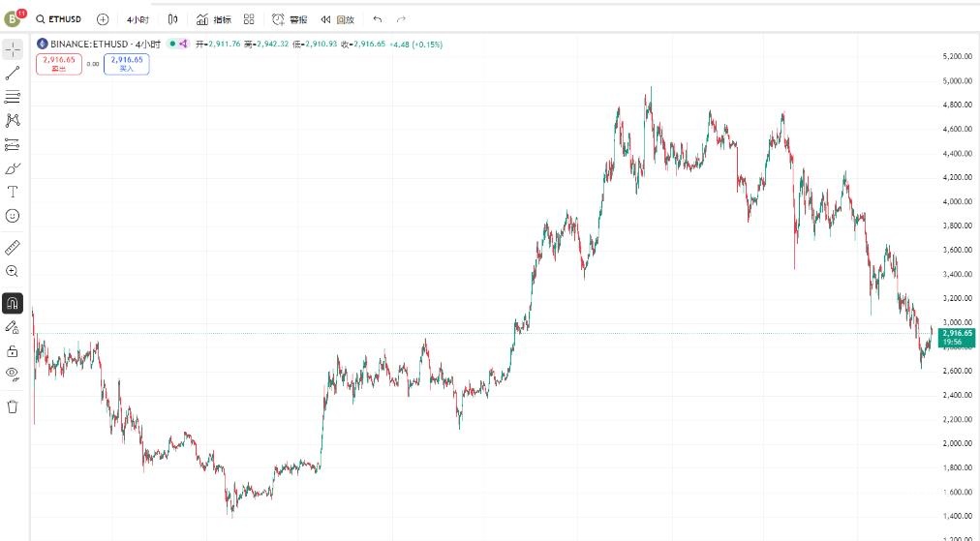This screenshot has height=541, width=980.
Task: Delete drawings with the trash icon
Action: click(13, 406)
